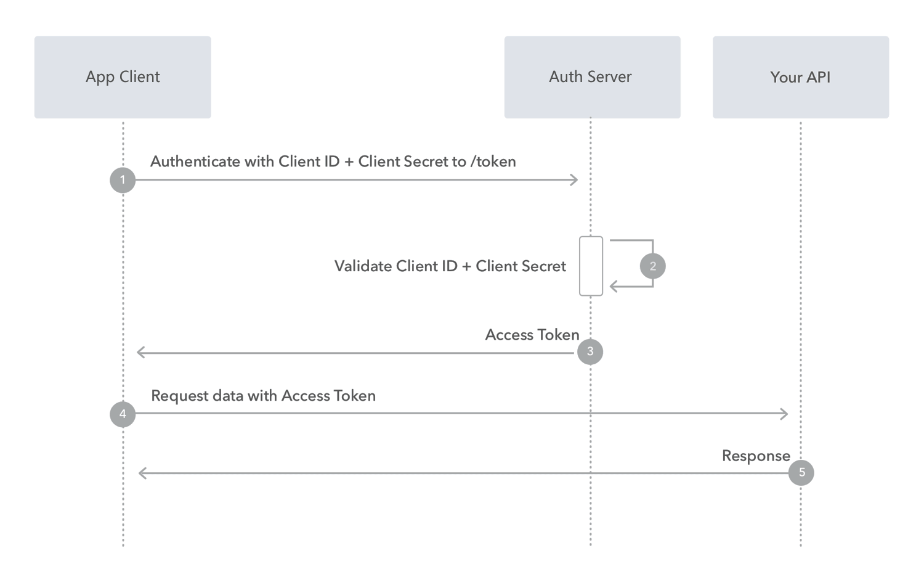
Task: Click the step 1 circle marker
Action: point(123,180)
